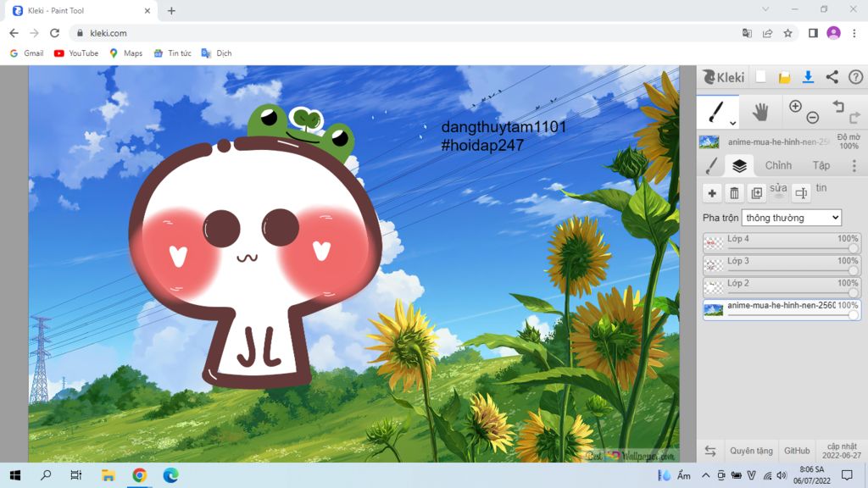The width and height of the screenshot is (868, 488).
Task: Zoom in with the plus magnifier
Action: point(795,106)
